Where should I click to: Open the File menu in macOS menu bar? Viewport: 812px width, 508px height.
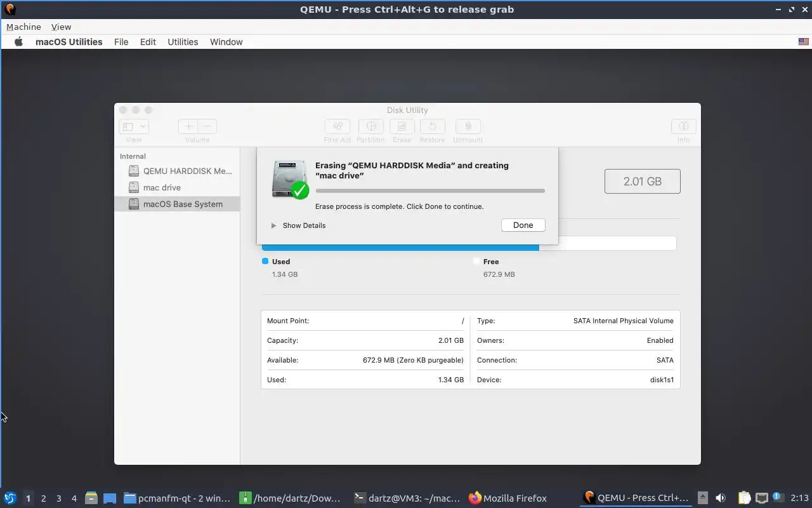121,42
